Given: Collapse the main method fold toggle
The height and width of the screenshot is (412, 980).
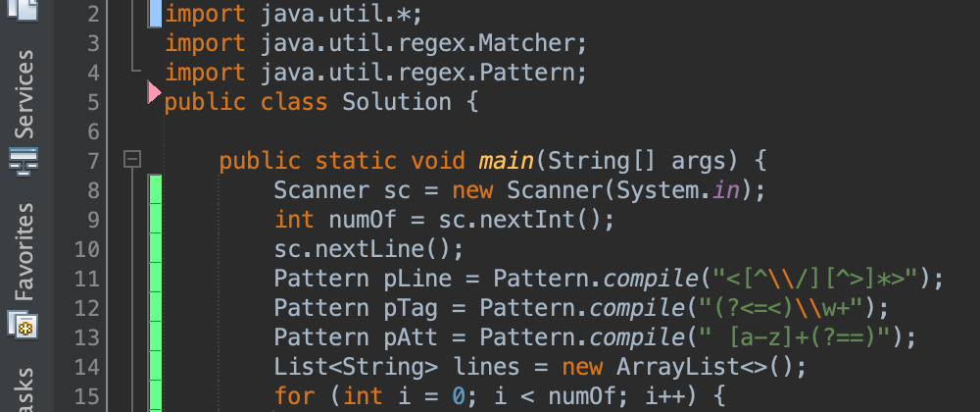Looking at the screenshot, I should coord(133,160).
